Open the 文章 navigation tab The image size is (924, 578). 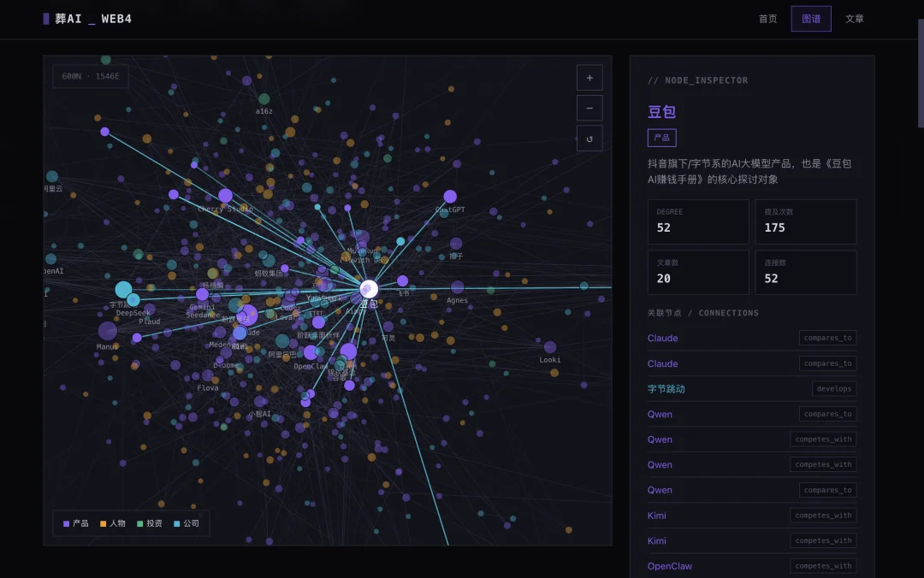click(855, 19)
